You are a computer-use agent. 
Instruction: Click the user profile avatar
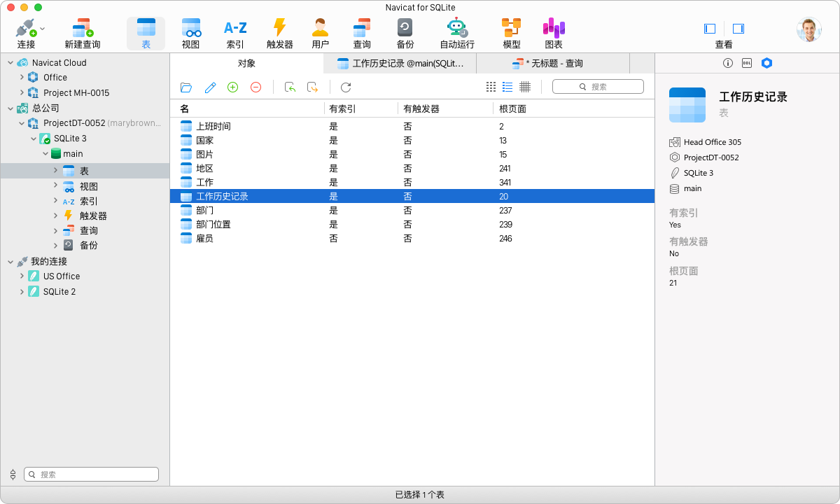tap(808, 29)
